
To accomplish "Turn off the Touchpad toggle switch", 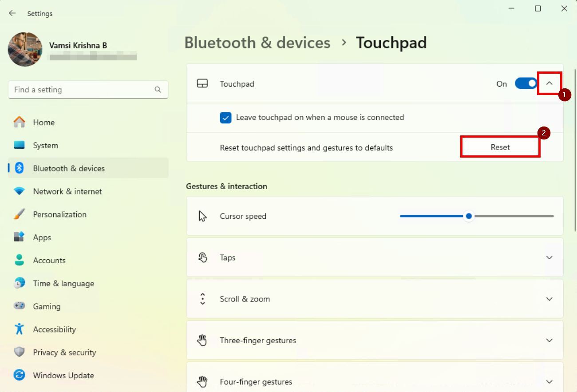I will tap(526, 83).
